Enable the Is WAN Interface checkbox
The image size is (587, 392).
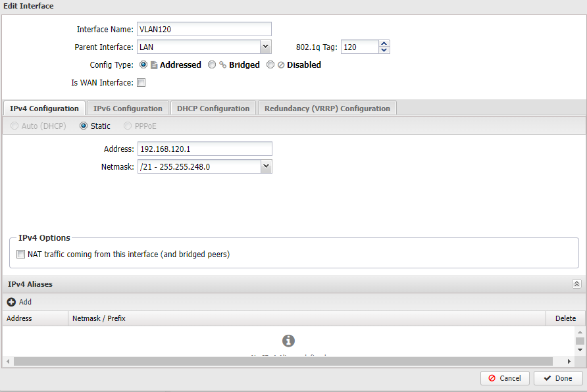click(x=141, y=82)
